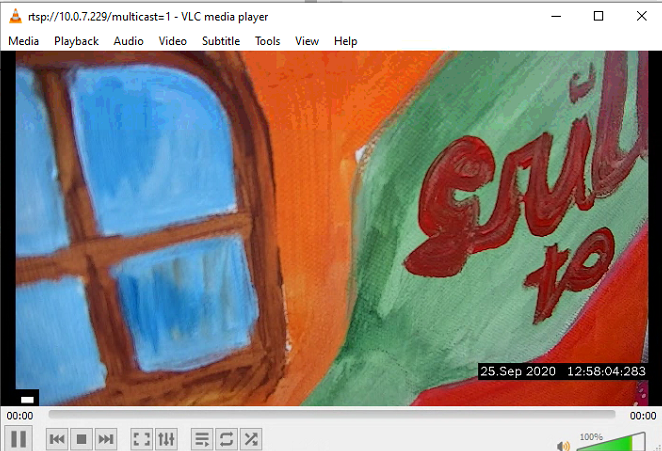Image resolution: width=662 pixels, height=451 pixels.
Task: Show extended settings (equalizer icon)
Action: click(x=166, y=439)
